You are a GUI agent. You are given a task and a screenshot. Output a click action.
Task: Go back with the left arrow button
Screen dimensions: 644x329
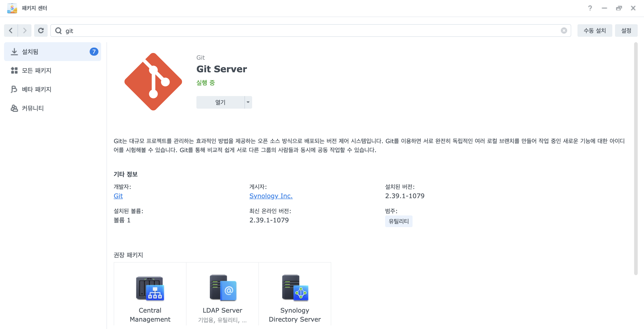tap(11, 31)
